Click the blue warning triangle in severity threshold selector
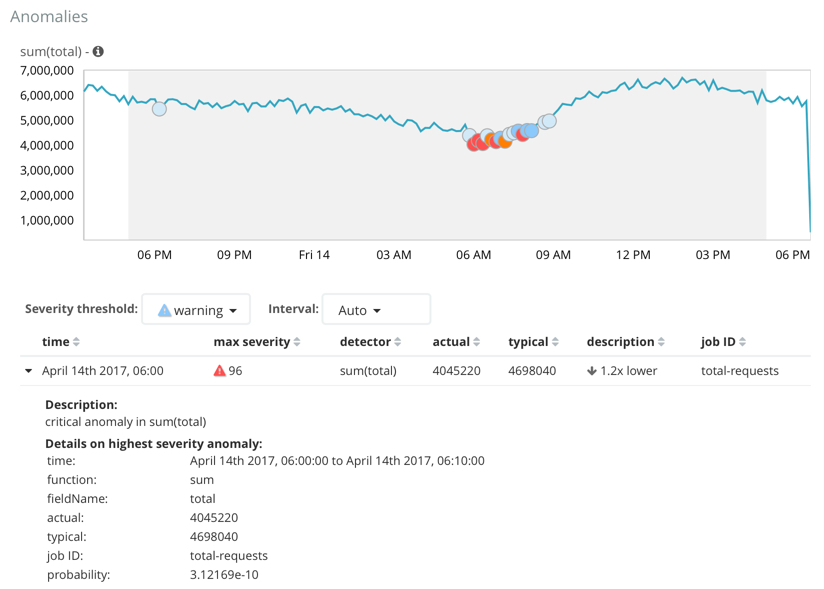 coord(164,309)
